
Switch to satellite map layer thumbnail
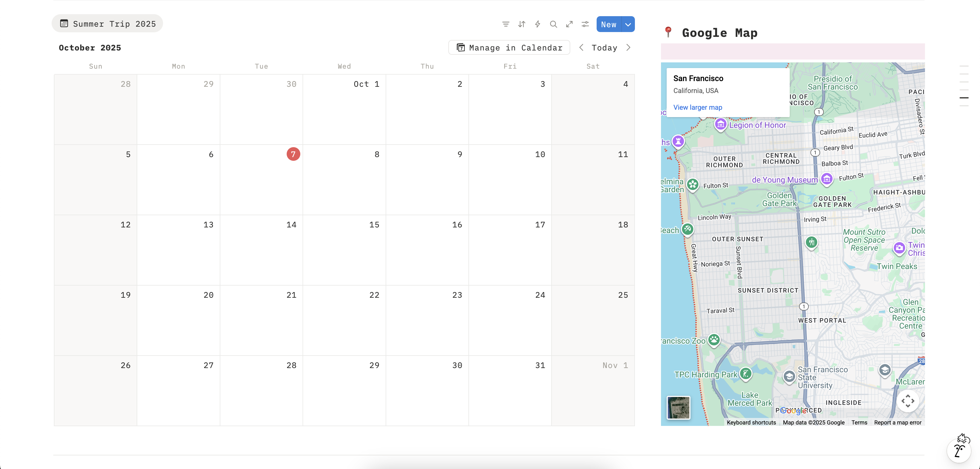click(678, 407)
